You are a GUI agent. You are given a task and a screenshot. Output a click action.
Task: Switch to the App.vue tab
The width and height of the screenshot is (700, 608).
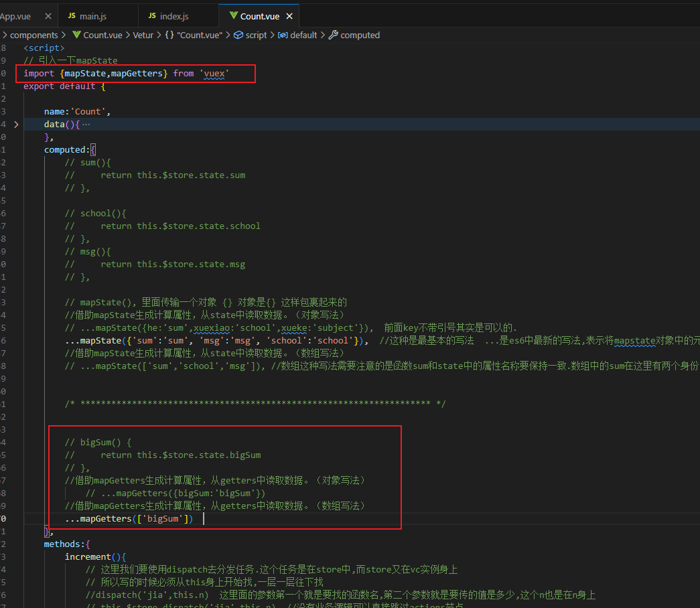15,17
